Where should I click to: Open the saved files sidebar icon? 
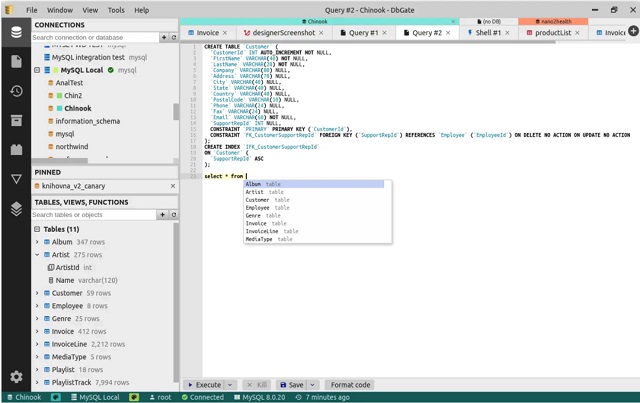point(16,62)
